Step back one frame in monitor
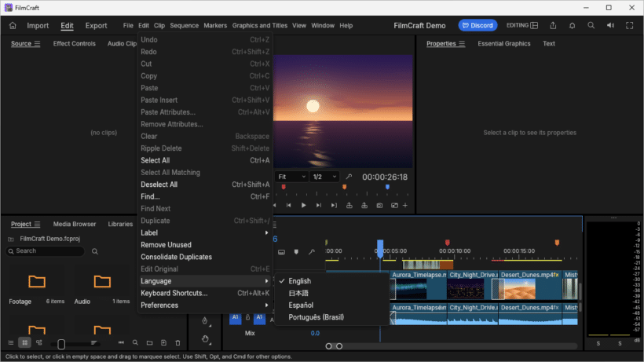The image size is (644, 362). point(289,205)
